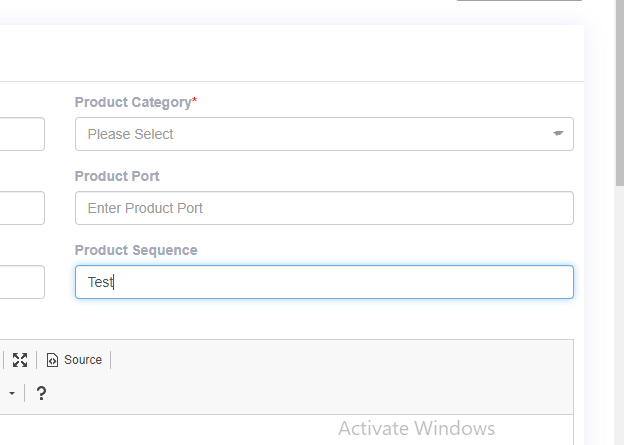624x445 pixels.
Task: Switch editor to Source view via text label
Action: (x=83, y=360)
